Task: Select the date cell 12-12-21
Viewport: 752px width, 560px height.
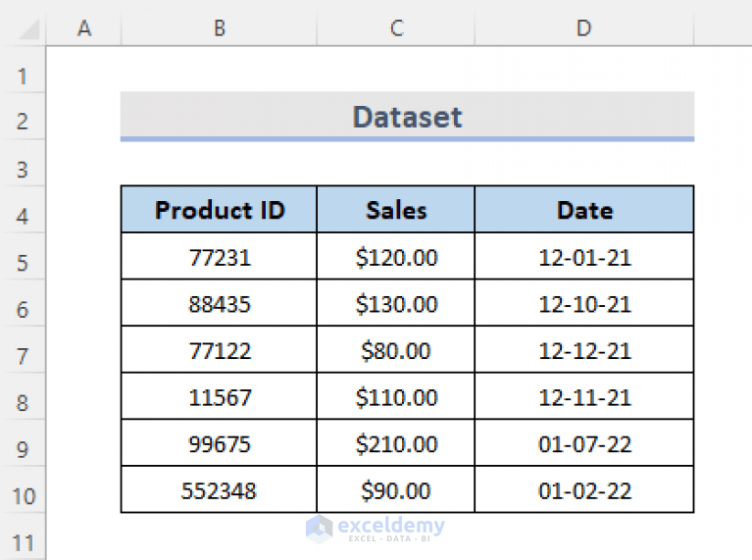Action: (584, 350)
